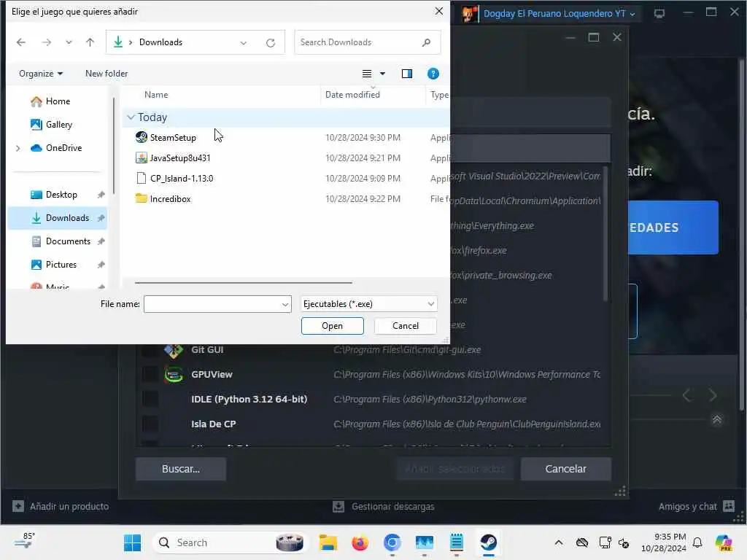Click Cancelar in Steam add game dialog
The width and height of the screenshot is (747, 560).
tap(565, 469)
